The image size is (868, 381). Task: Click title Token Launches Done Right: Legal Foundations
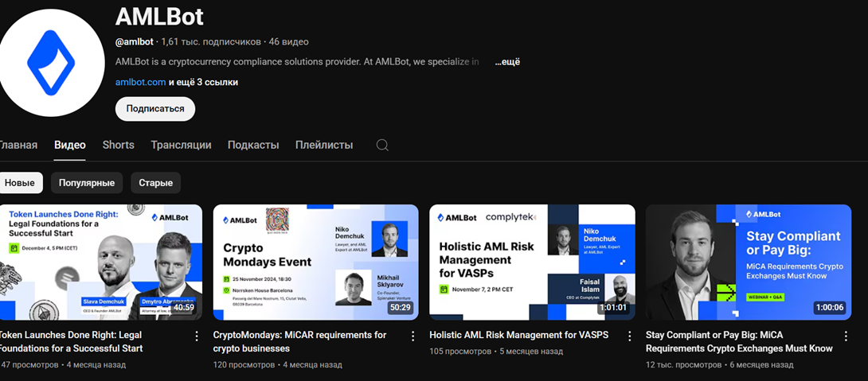(x=71, y=342)
